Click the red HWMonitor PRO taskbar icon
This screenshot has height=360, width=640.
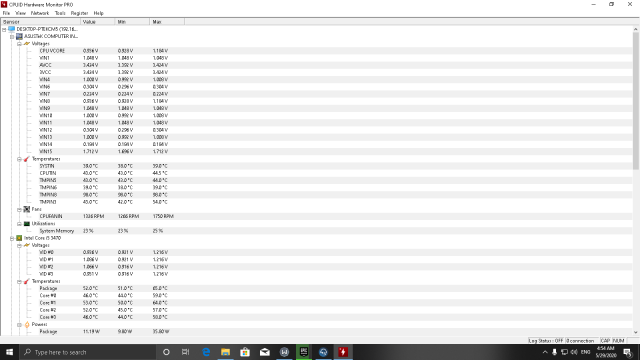(343, 352)
